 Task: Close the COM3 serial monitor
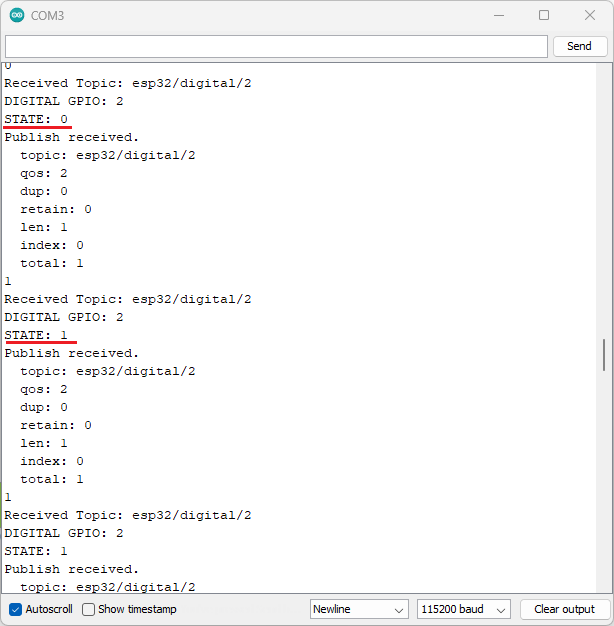click(590, 16)
